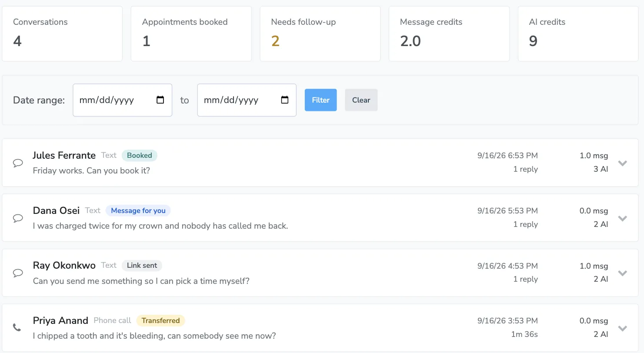This screenshot has height=353, width=644.
Task: Open the Appointments booked stat card
Action: click(191, 33)
